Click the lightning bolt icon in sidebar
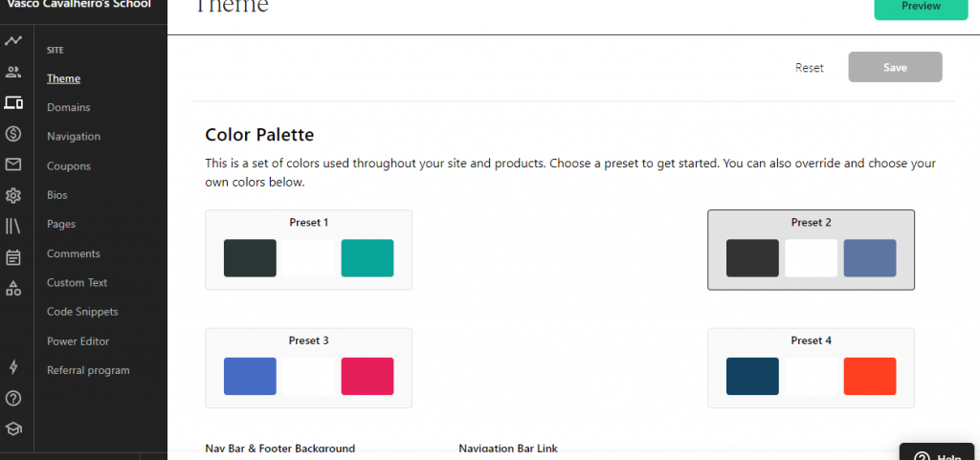980x460 pixels. point(13,366)
